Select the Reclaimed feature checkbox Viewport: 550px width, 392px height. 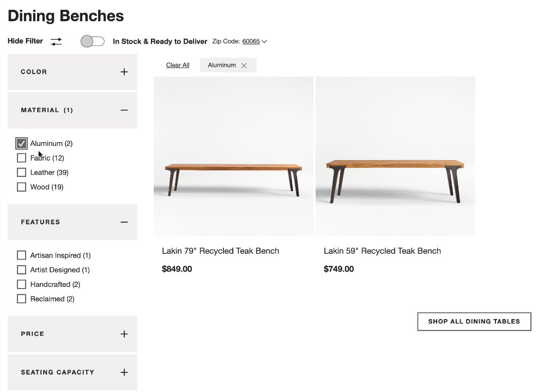point(21,298)
